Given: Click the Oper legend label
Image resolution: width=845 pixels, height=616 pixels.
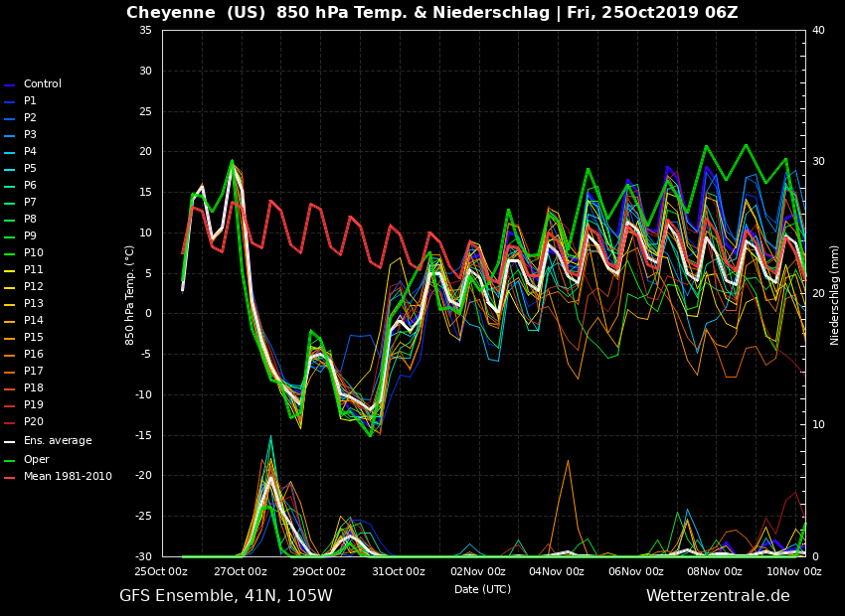Looking at the screenshot, I should [x=36, y=459].
